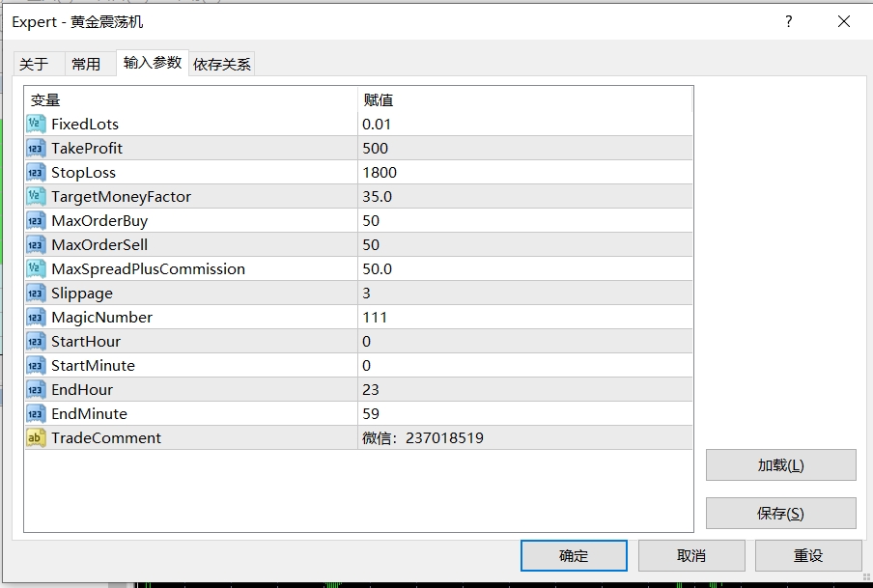Open the 常用 tab
Image resolution: width=873 pixels, height=588 pixels.
(86, 64)
